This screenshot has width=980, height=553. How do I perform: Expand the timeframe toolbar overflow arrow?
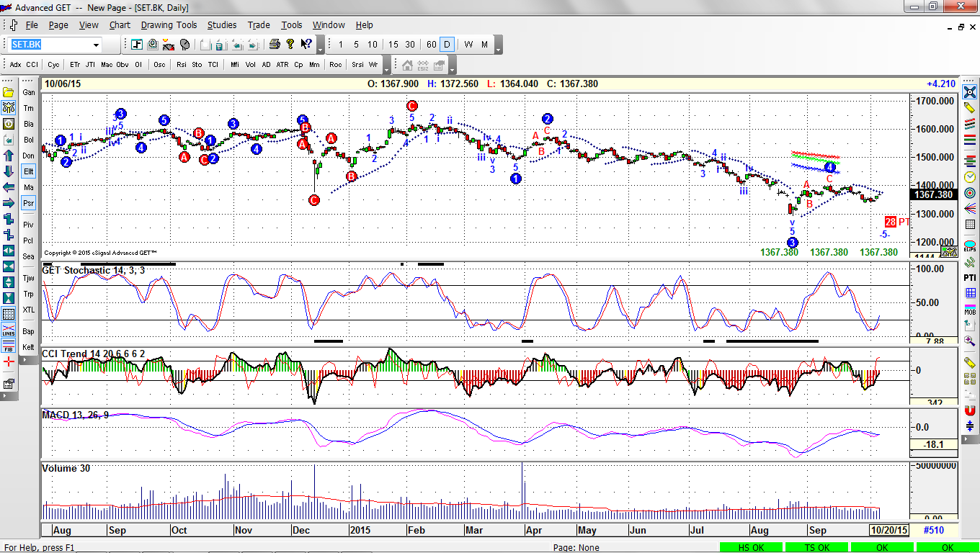(x=499, y=48)
